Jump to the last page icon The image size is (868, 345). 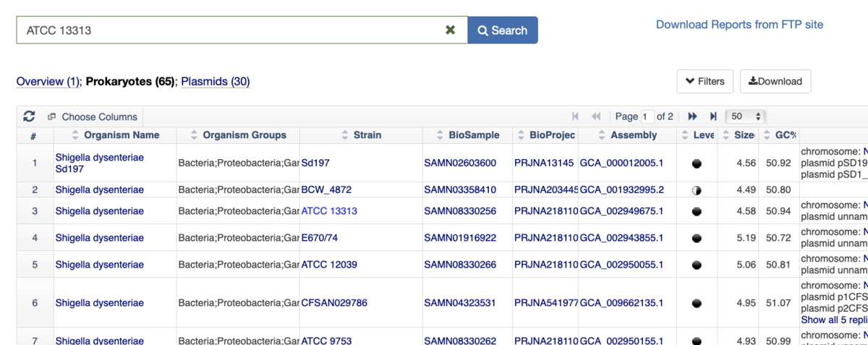click(x=713, y=116)
